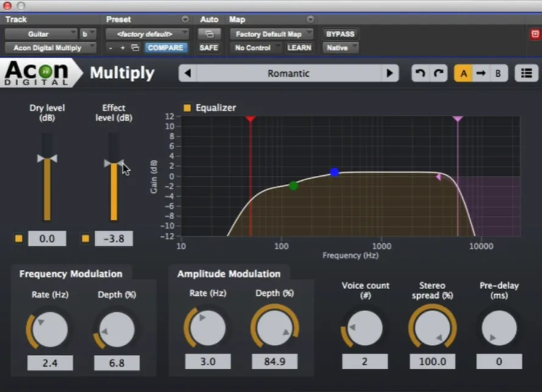Image resolution: width=542 pixels, height=392 pixels.
Task: Click the Acon Digital logo
Action: [37, 73]
